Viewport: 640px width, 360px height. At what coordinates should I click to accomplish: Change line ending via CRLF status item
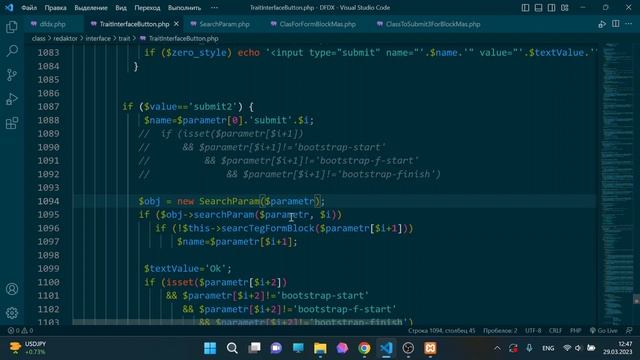tap(555, 331)
